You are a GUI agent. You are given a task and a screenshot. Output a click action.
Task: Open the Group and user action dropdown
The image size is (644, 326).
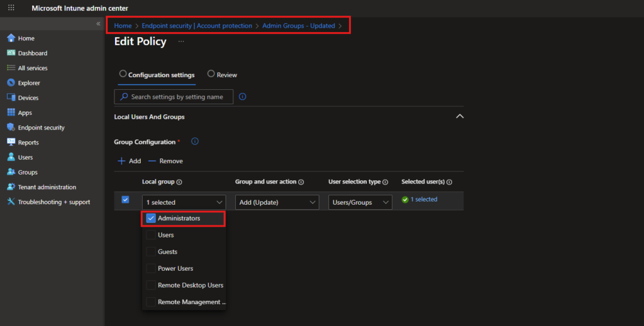pos(277,202)
